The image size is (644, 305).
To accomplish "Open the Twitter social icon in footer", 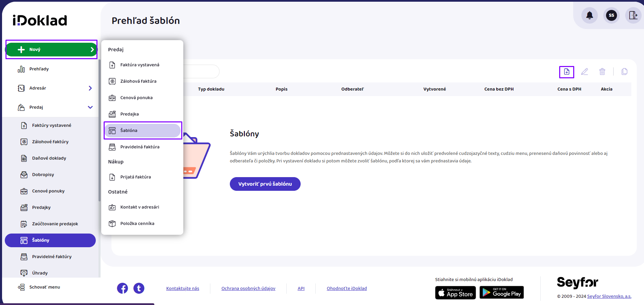I will coord(139,288).
